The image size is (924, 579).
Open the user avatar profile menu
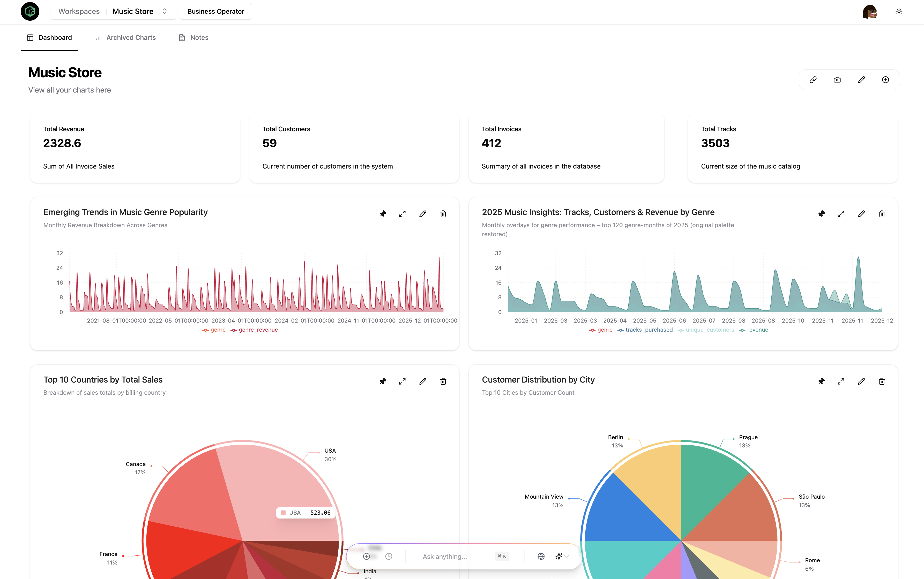[870, 11]
